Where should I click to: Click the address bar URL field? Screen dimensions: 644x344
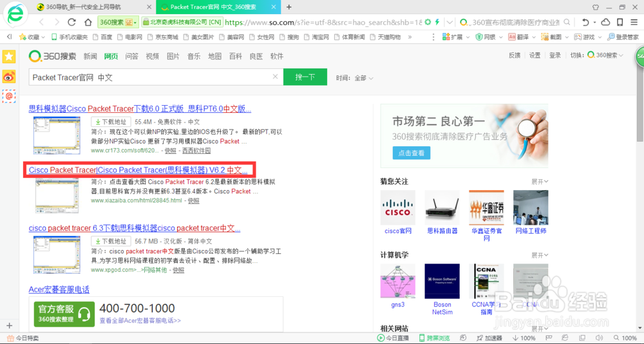click(x=324, y=22)
